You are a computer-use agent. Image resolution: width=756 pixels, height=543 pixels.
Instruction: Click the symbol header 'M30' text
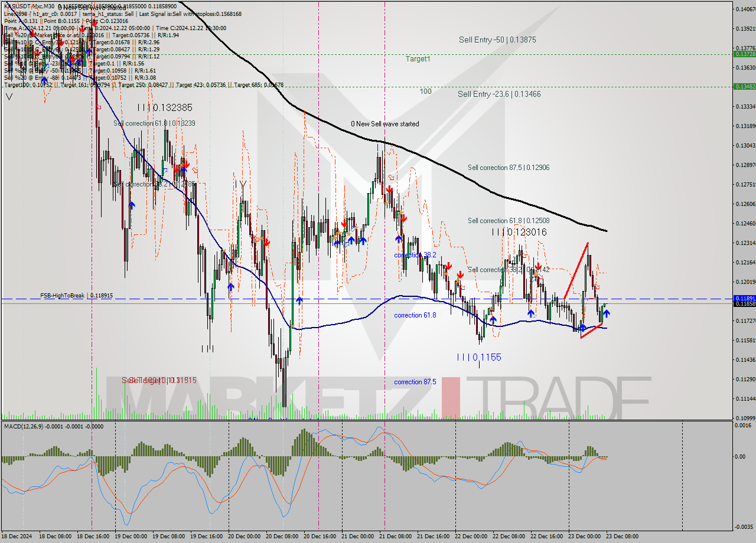pyautogui.click(x=48, y=6)
